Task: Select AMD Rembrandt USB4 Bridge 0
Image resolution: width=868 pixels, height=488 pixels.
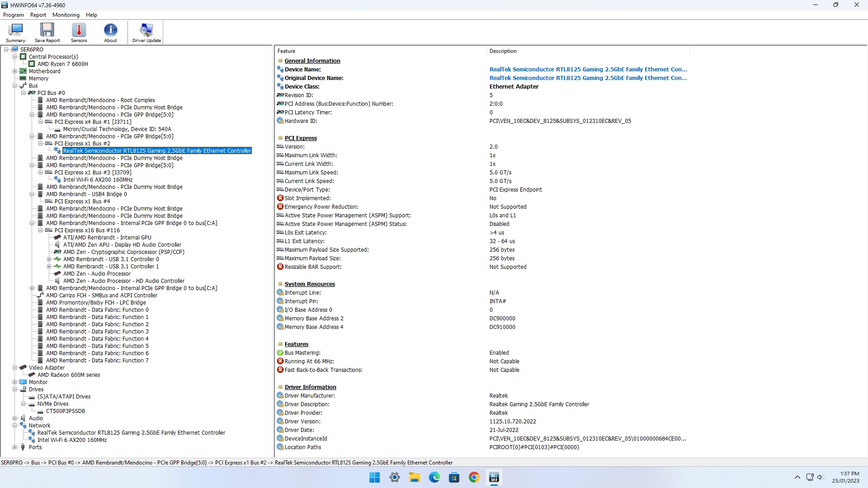Action: point(86,194)
